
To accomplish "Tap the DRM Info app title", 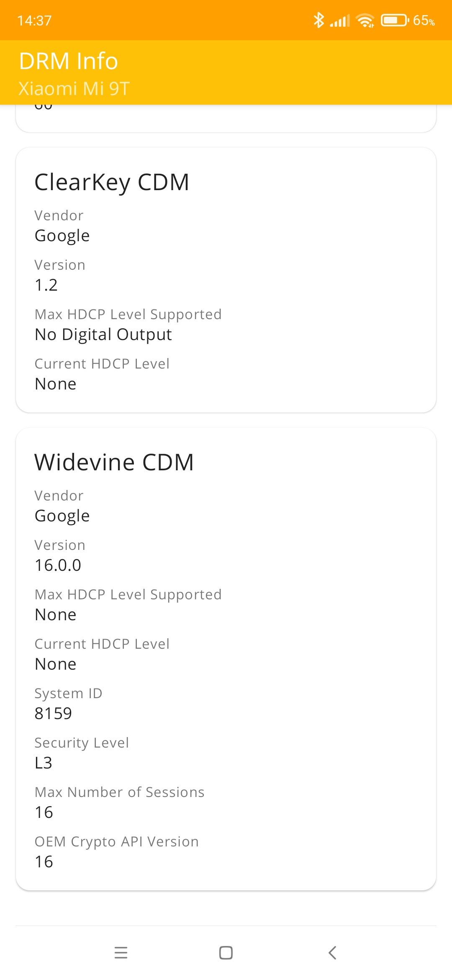I will coord(69,61).
